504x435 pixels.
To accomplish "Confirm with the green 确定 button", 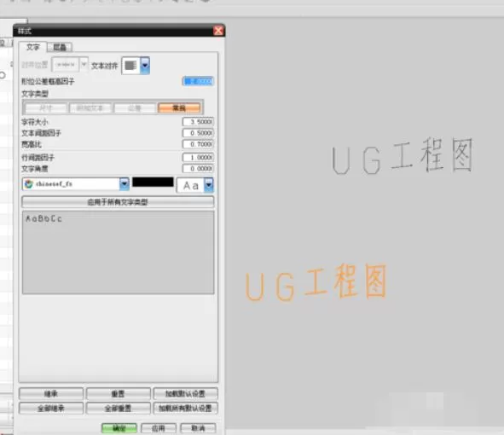I will tap(119, 428).
